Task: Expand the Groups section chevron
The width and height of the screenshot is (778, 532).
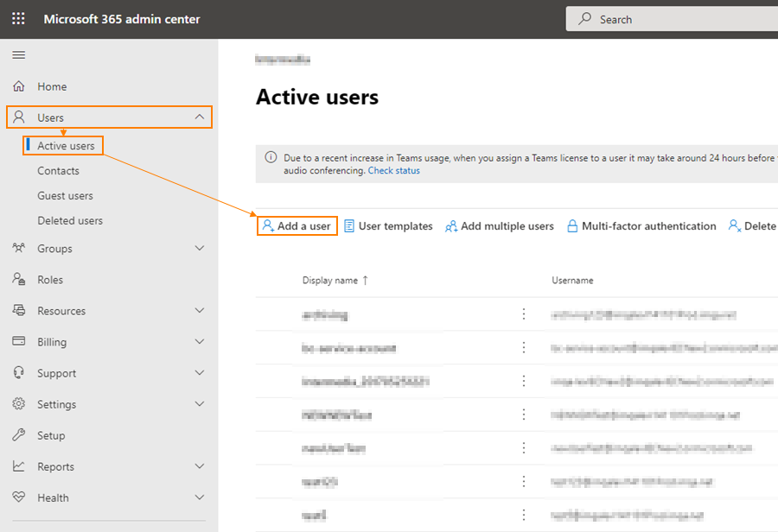Action: (200, 248)
